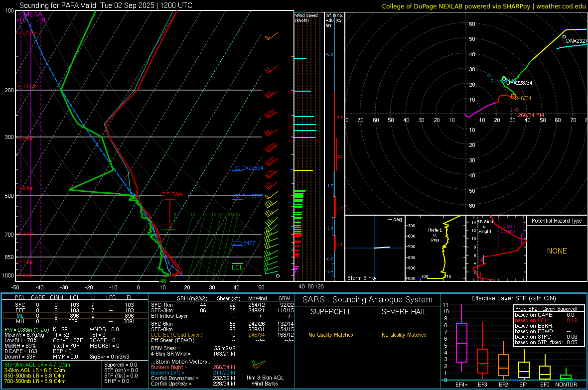Screen dimensions: 588x390
Task: Click the 'BRN Shear =' line
Action: pyautogui.click(x=193, y=348)
